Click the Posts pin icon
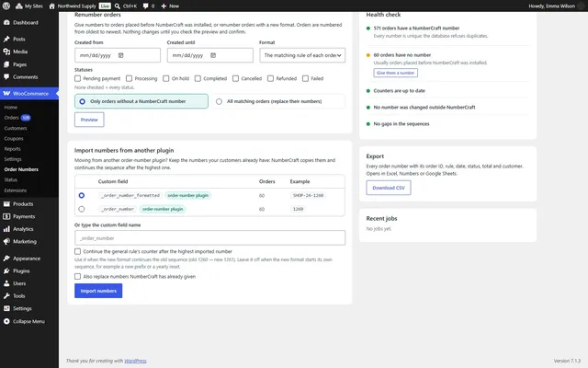 (6, 39)
